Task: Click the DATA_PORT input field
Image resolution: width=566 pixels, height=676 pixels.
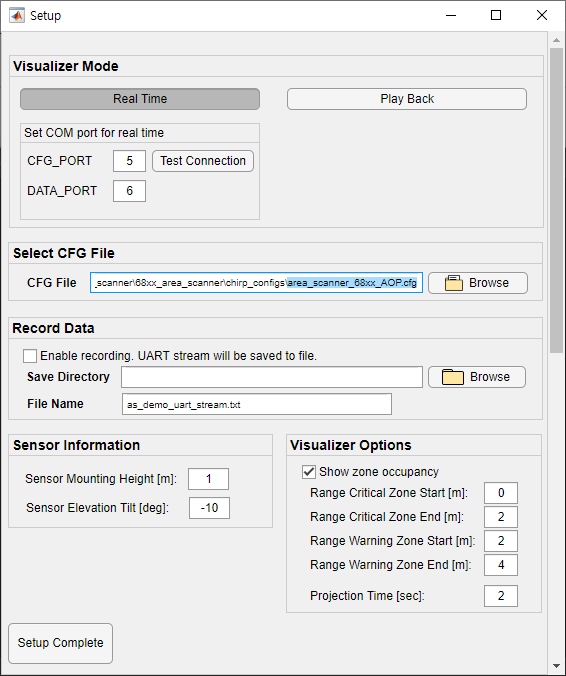Action: click(129, 191)
